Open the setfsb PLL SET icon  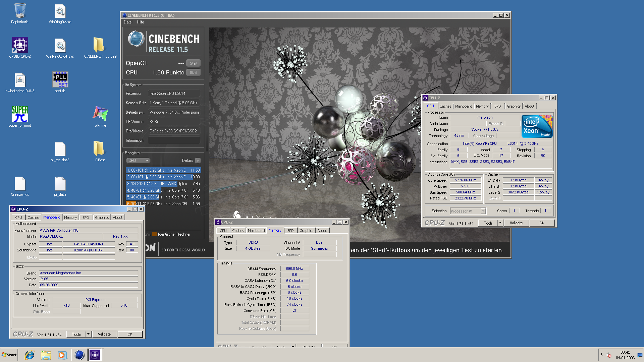60,82
